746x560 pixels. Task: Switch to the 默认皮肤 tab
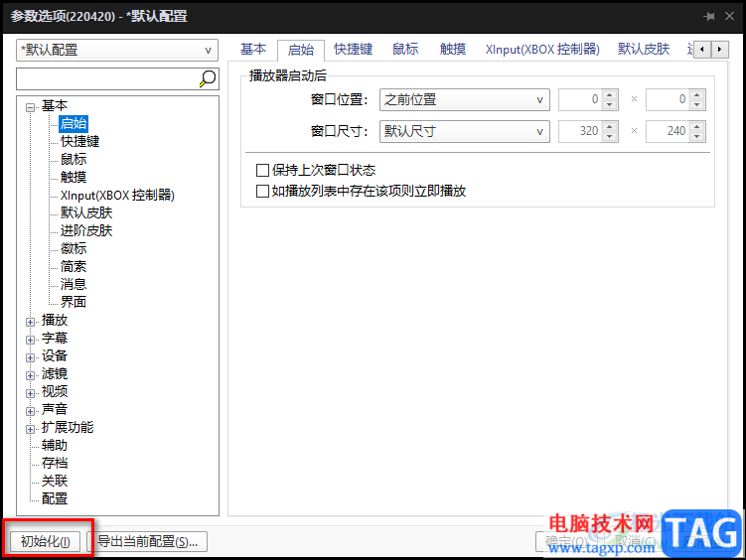(x=644, y=49)
